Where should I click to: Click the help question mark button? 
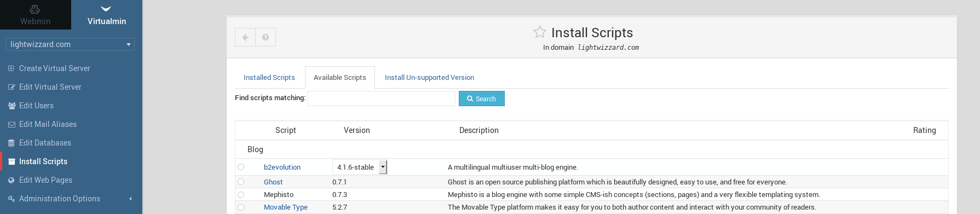(x=266, y=37)
